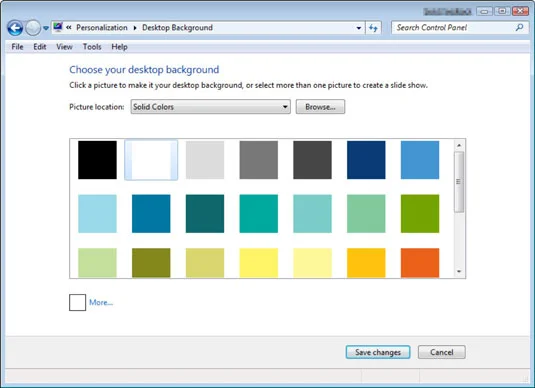The width and height of the screenshot is (535, 388).
Task: Choose the bright turquoise swatch
Action: (x=259, y=214)
